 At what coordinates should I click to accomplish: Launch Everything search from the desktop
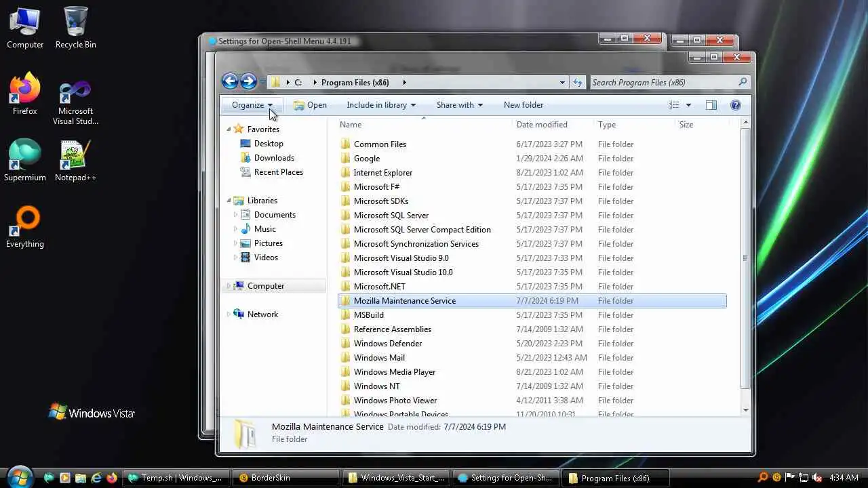pyautogui.click(x=25, y=228)
